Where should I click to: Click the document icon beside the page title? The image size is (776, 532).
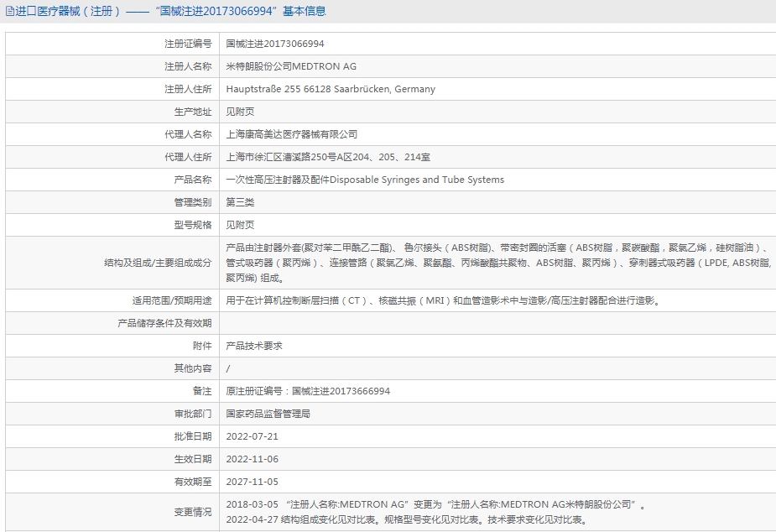pyautogui.click(x=10, y=11)
